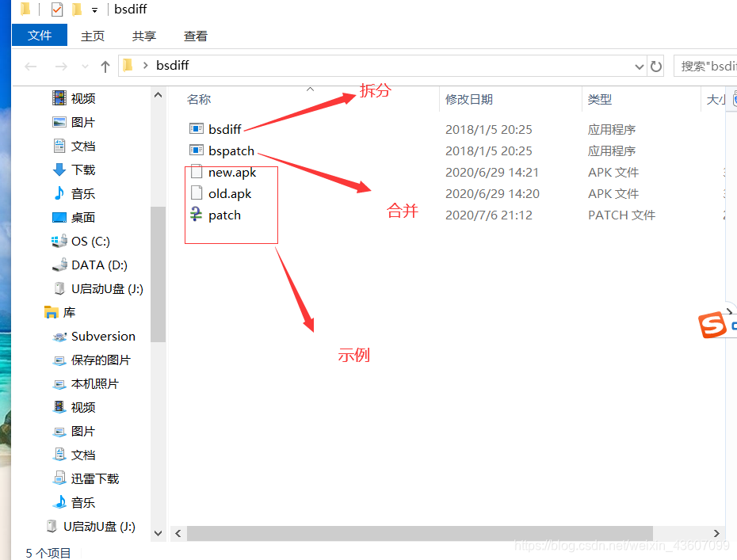737x560 pixels.
Task: Open the 共享 ribbon tab
Action: (x=143, y=36)
